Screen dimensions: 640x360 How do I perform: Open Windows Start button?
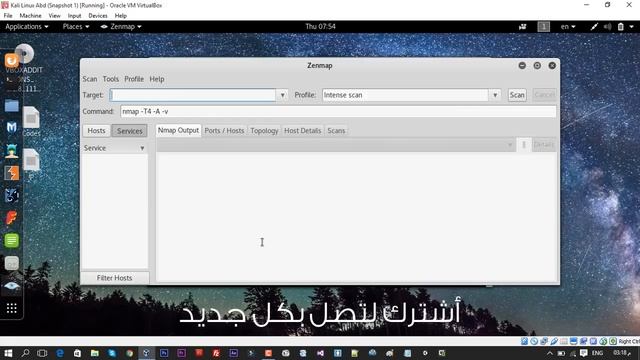pyautogui.click(x=8, y=353)
